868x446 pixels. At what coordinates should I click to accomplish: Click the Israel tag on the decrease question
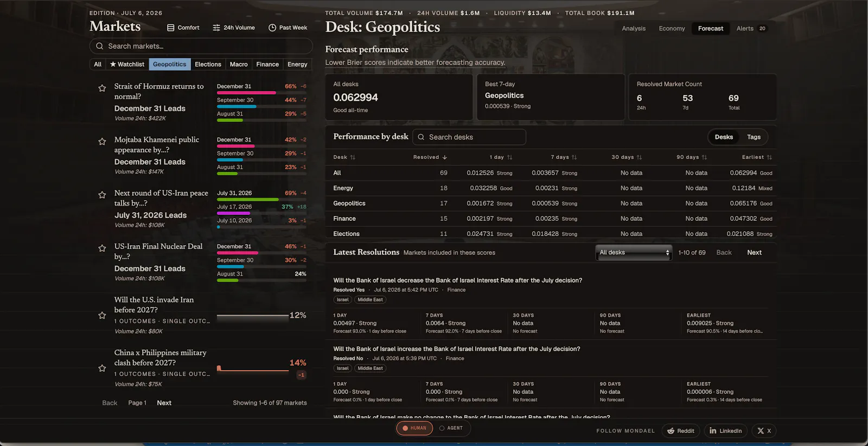point(342,300)
